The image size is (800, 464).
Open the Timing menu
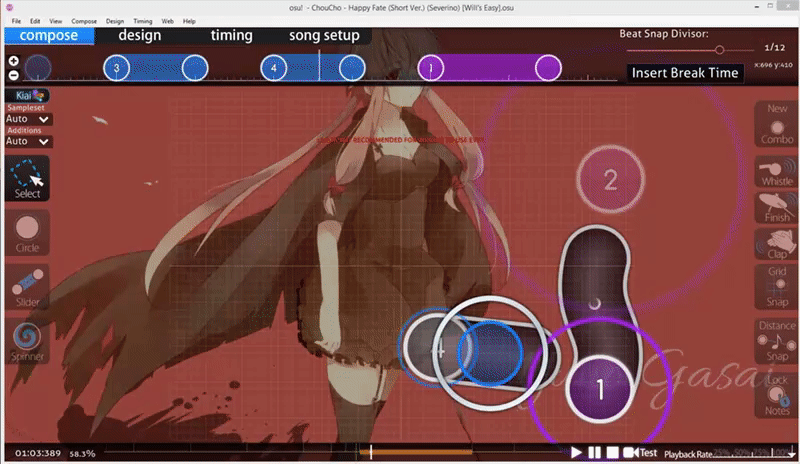pyautogui.click(x=143, y=21)
